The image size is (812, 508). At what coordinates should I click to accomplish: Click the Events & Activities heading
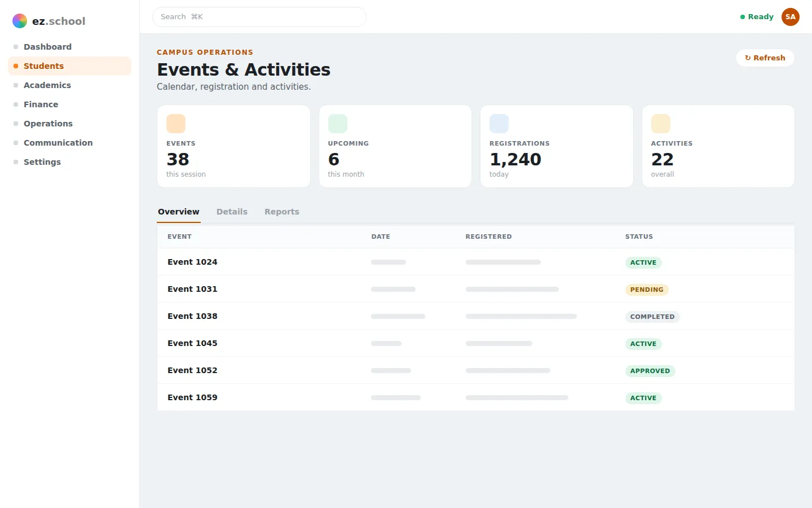[244, 69]
